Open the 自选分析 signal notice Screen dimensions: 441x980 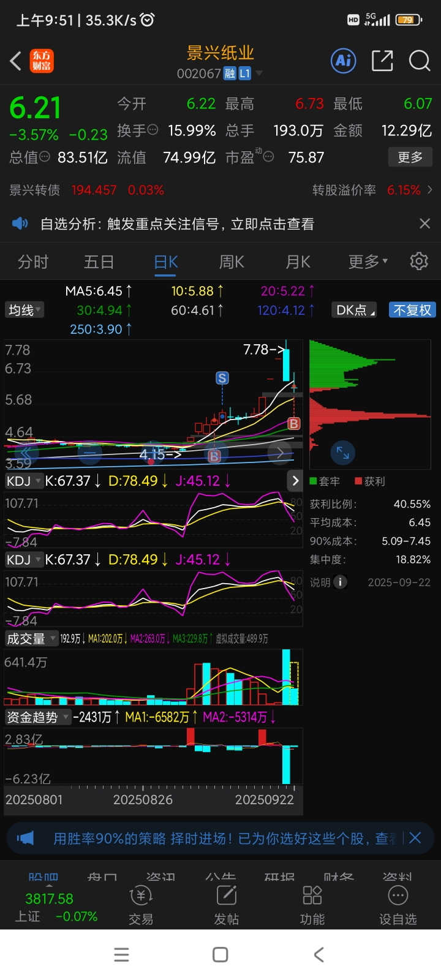coord(177,224)
